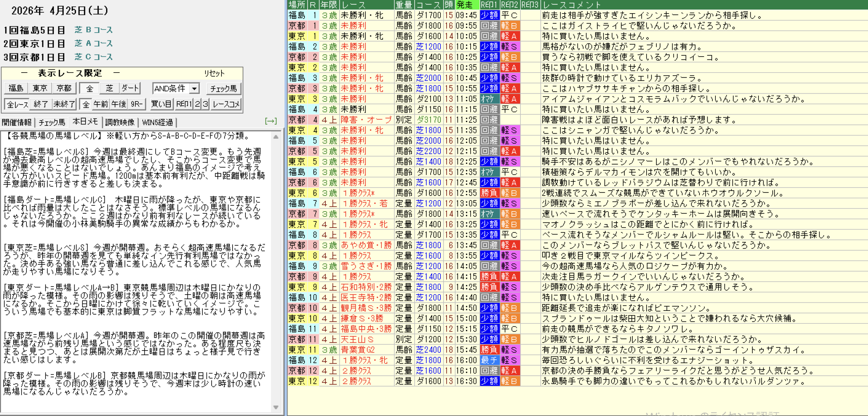Click the レースコメ column button
868x416 pixels.
[x=226, y=104]
